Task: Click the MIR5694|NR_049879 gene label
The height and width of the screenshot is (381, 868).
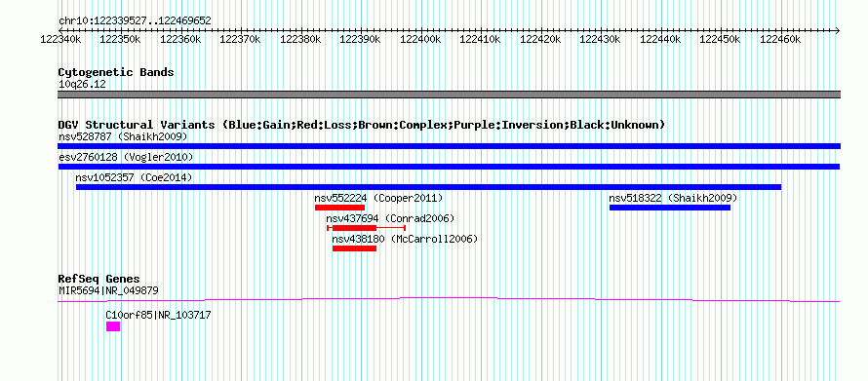Action: coord(109,289)
